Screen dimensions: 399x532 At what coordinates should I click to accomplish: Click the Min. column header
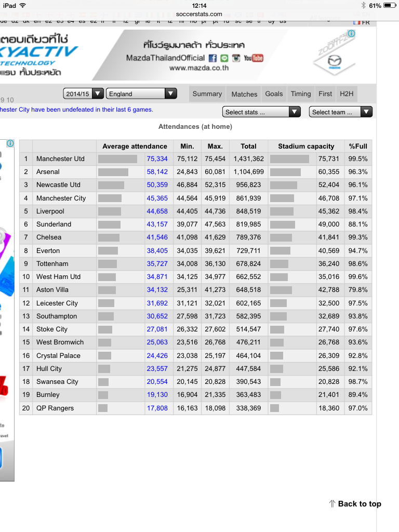187,146
